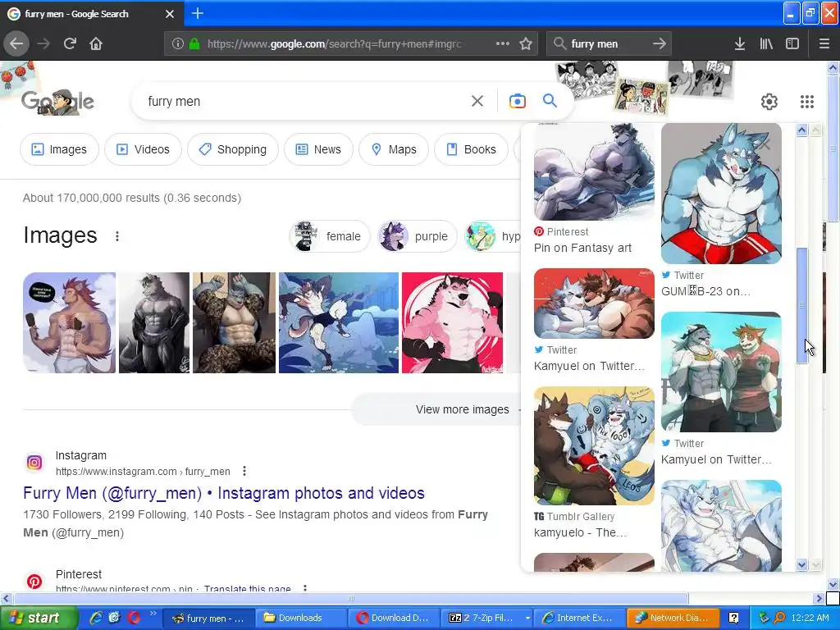The height and width of the screenshot is (630, 840).
Task: Select the 'female' image filter chip
Action: click(330, 236)
